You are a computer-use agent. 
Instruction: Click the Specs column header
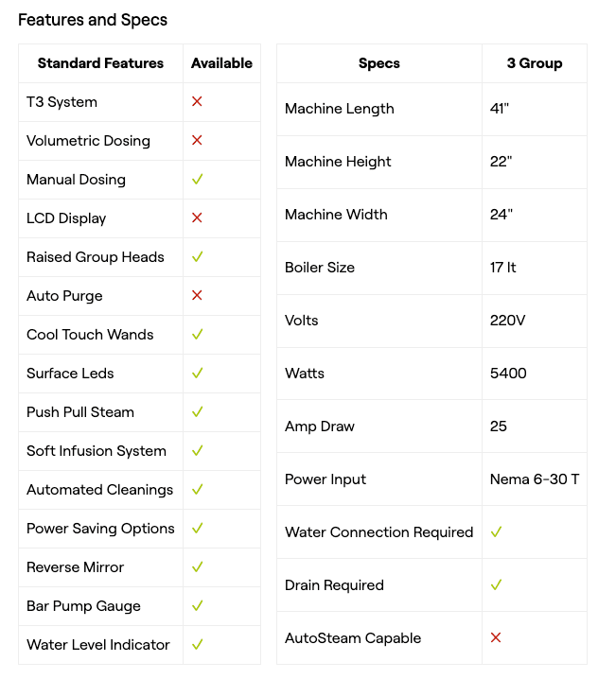379,63
